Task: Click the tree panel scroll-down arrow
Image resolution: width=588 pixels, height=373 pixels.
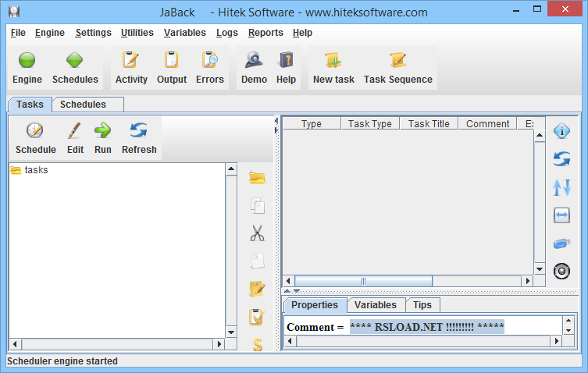Action: pos(231,332)
